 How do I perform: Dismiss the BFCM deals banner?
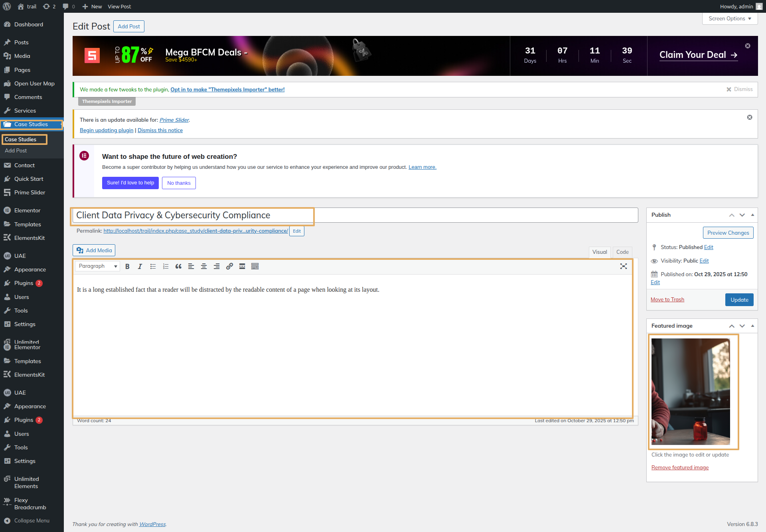(748, 46)
